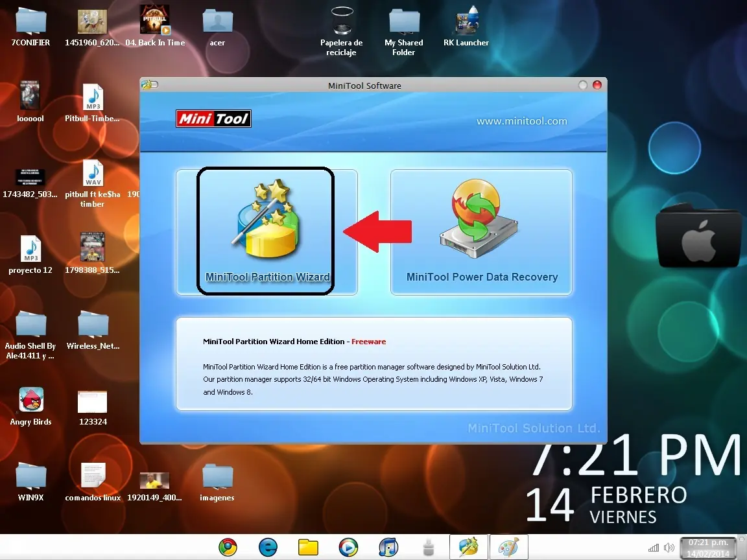
Task: Open pitbull ft ke$ha timber WAV file
Action: [x=93, y=184]
